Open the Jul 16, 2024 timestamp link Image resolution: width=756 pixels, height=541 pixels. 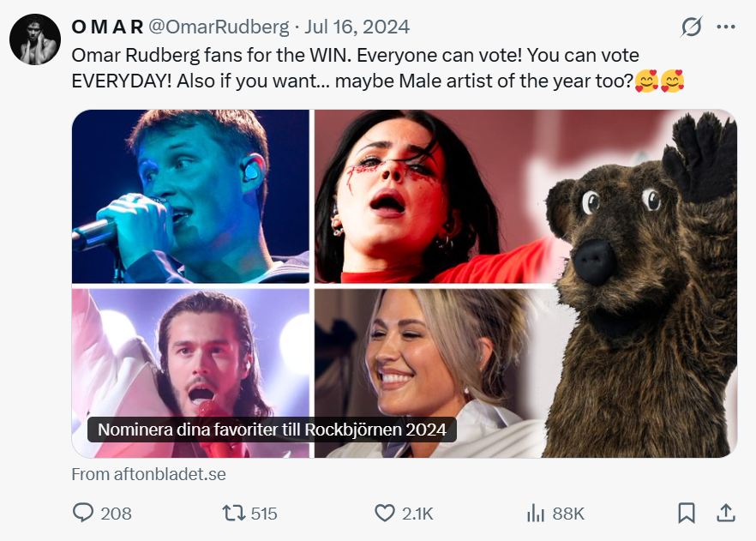pos(357,27)
